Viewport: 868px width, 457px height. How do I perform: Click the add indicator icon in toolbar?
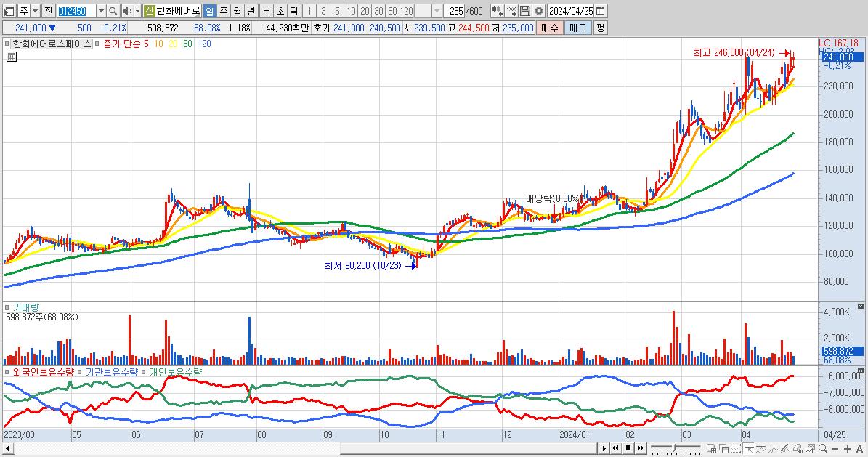coord(497,11)
